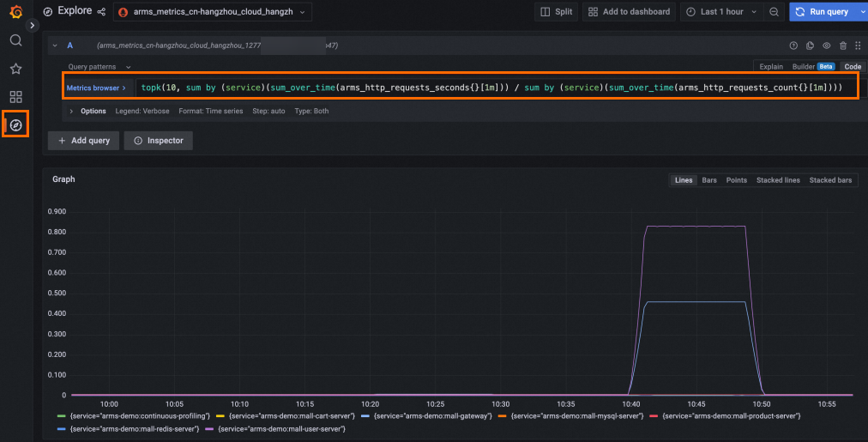Click the share icon beside Explore
This screenshot has height=442, width=868.
click(x=102, y=12)
